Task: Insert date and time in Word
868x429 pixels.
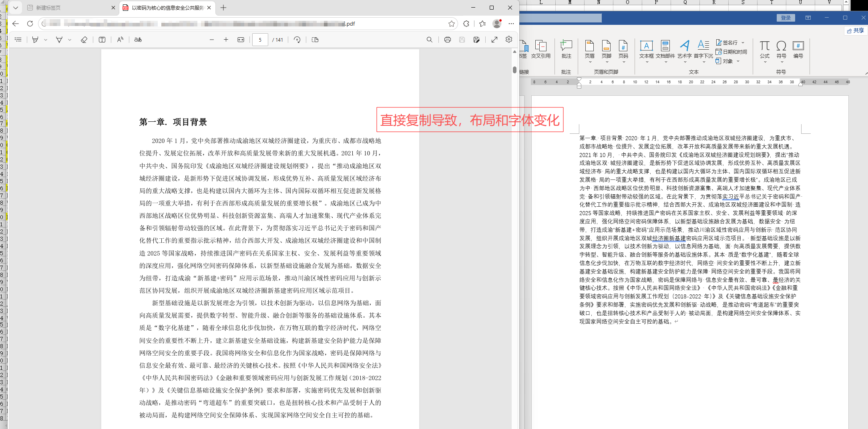Action: click(731, 52)
